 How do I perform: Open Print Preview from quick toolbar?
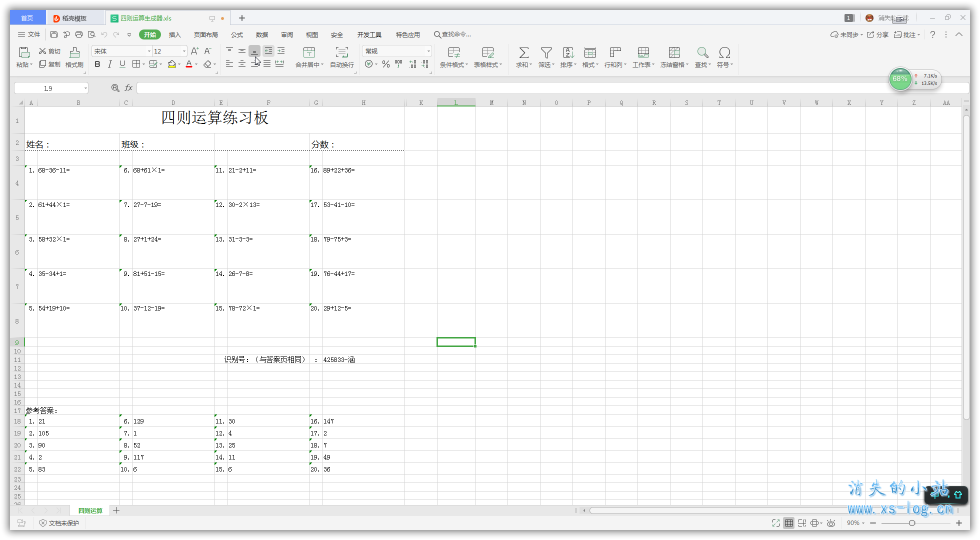tap(91, 34)
